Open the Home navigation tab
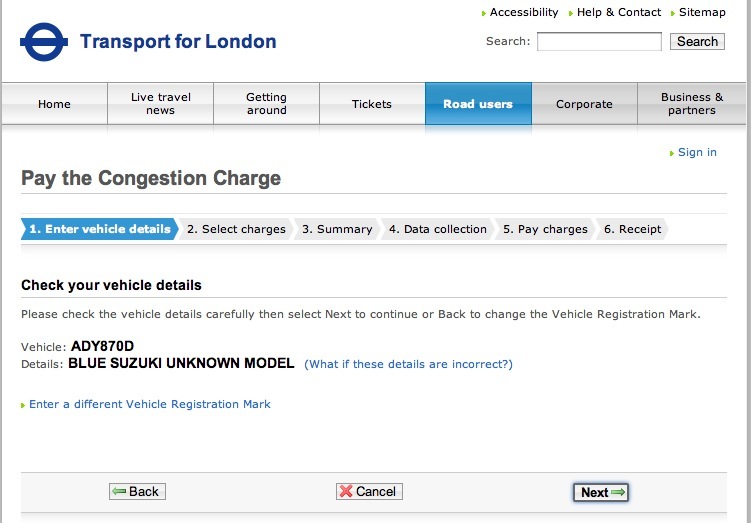751x523 pixels. coord(54,104)
